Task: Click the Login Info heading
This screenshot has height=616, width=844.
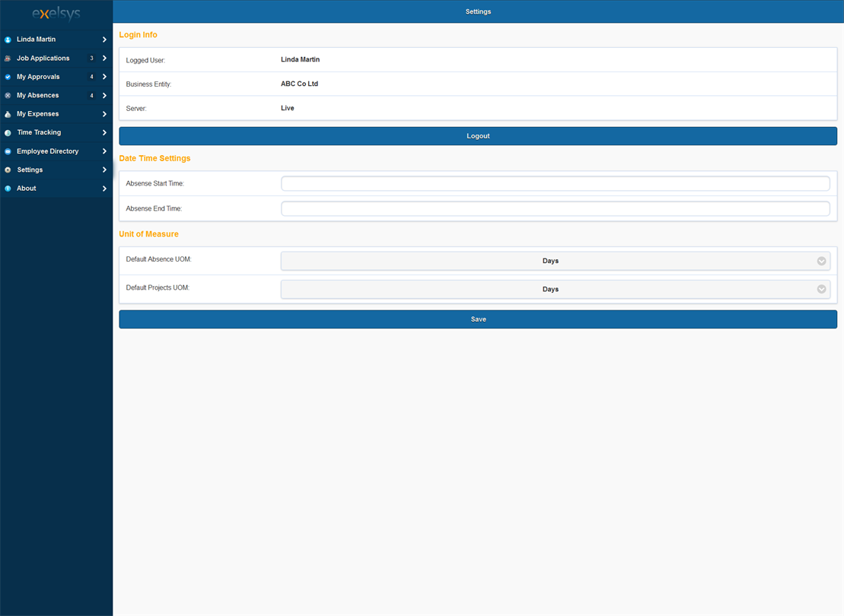Action: [x=139, y=35]
